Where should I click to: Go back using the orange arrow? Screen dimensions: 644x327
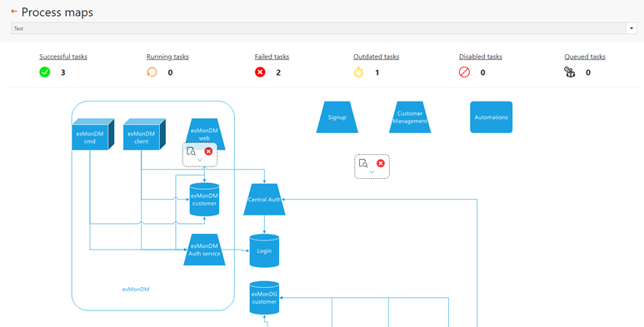point(14,12)
